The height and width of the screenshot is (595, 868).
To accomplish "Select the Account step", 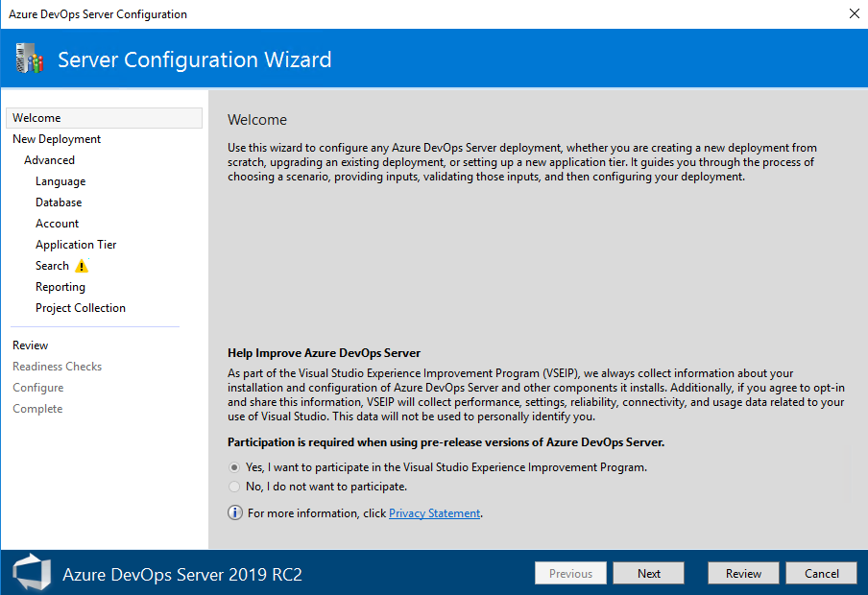I will click(57, 223).
